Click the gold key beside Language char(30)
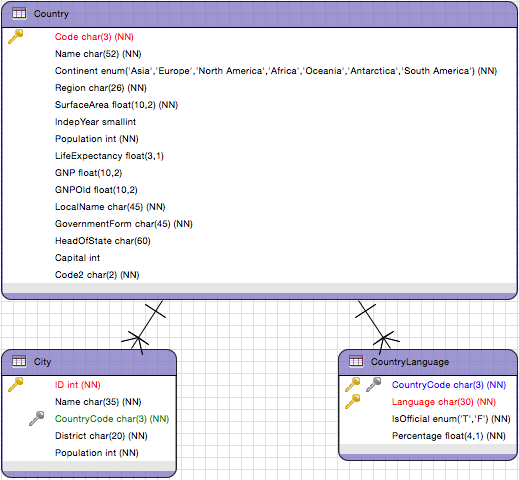The height and width of the screenshot is (480, 519). pos(353,401)
